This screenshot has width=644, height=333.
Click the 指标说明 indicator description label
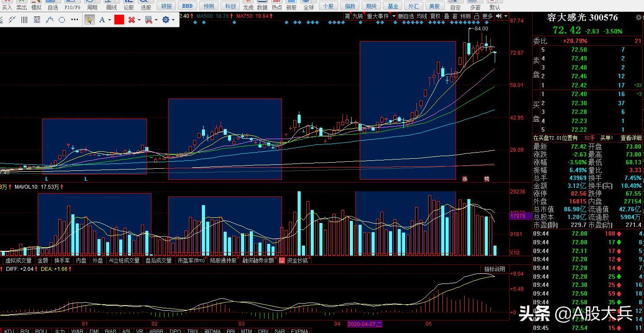coord(495,269)
